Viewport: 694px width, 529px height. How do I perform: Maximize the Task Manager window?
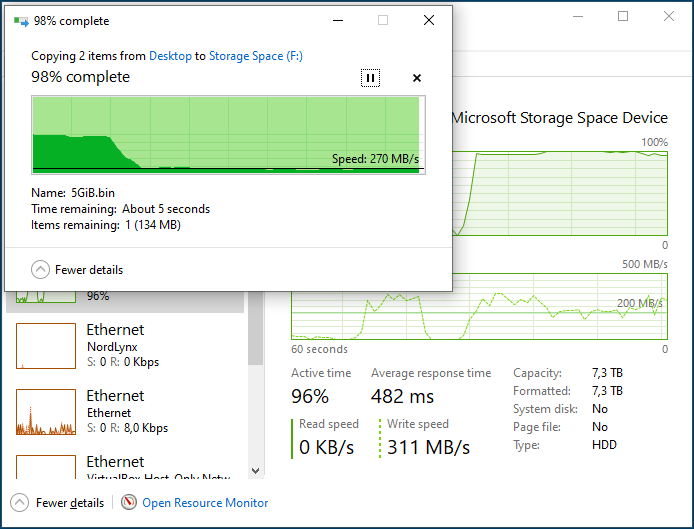point(623,16)
